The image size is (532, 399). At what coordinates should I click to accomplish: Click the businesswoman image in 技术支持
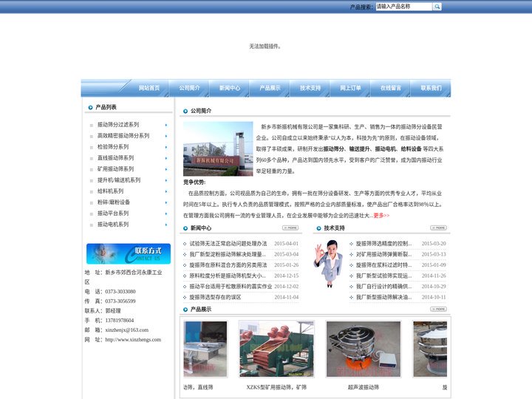click(x=328, y=264)
